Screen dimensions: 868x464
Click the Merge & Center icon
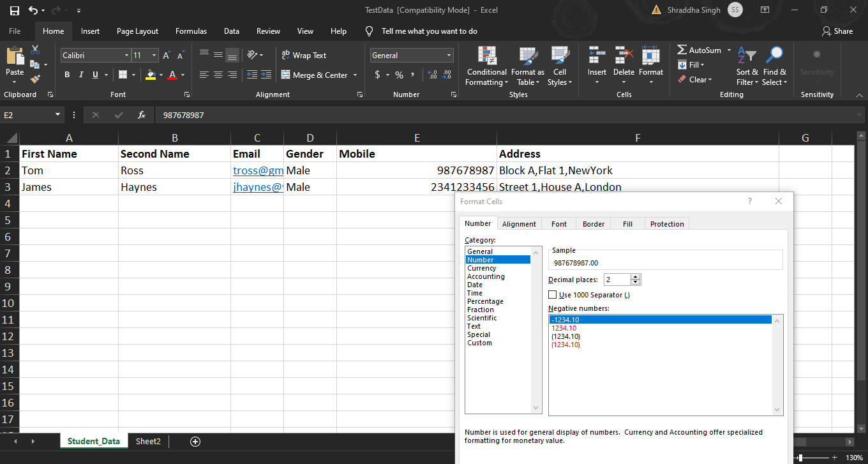click(x=285, y=75)
